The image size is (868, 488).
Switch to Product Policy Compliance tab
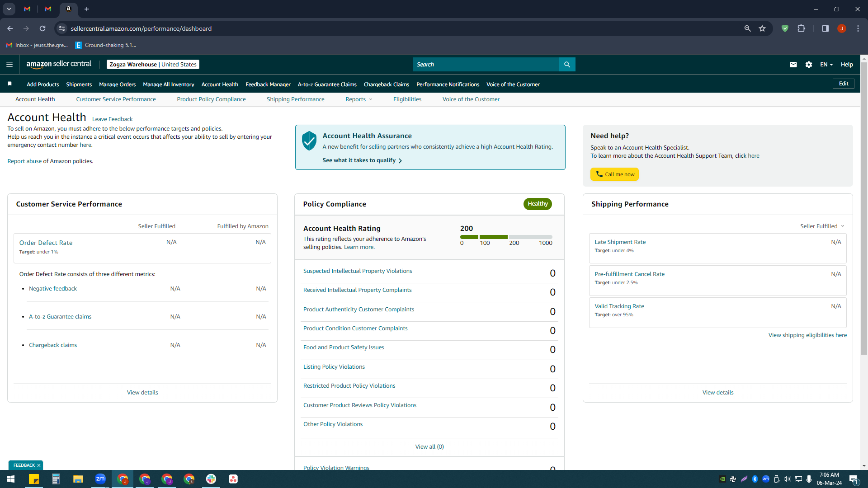pos(211,99)
